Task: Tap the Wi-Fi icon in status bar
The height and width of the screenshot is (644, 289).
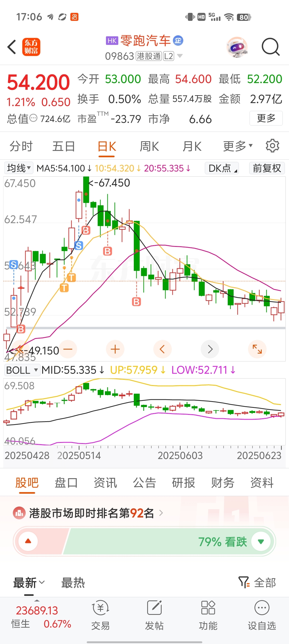Action: pyautogui.click(x=229, y=17)
